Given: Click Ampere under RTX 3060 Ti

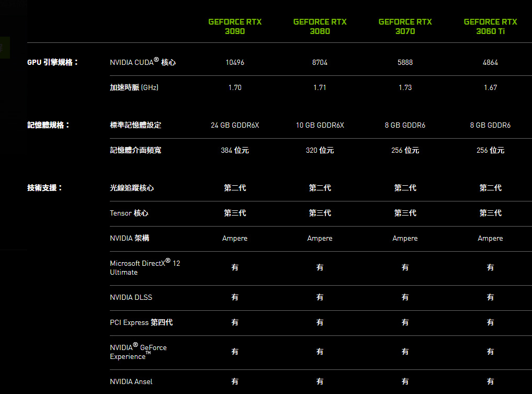Looking at the screenshot, I should tap(490, 239).
